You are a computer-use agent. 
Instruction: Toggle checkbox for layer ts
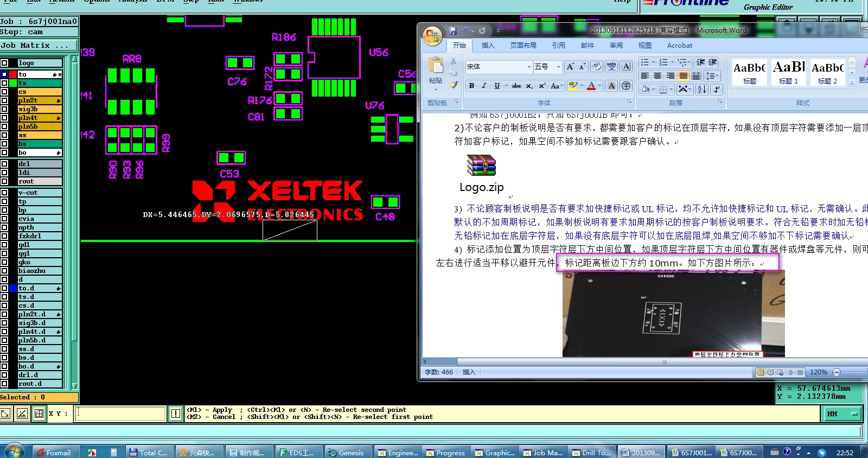click(4, 83)
